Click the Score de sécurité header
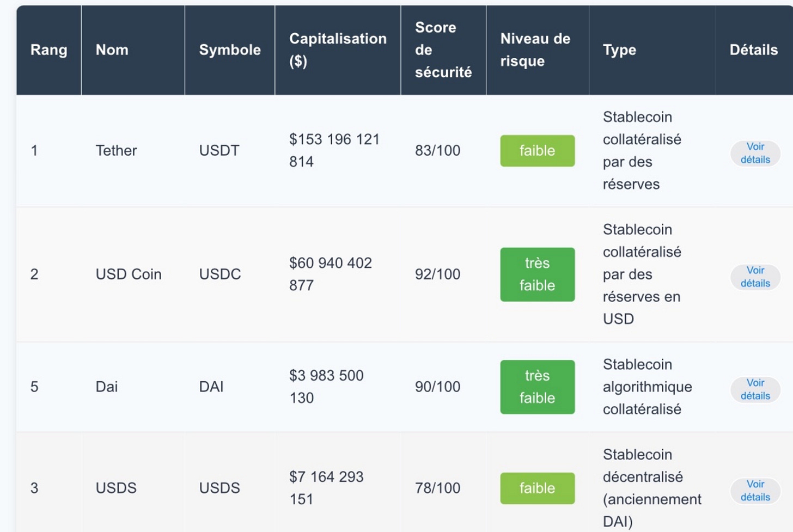 443,50
